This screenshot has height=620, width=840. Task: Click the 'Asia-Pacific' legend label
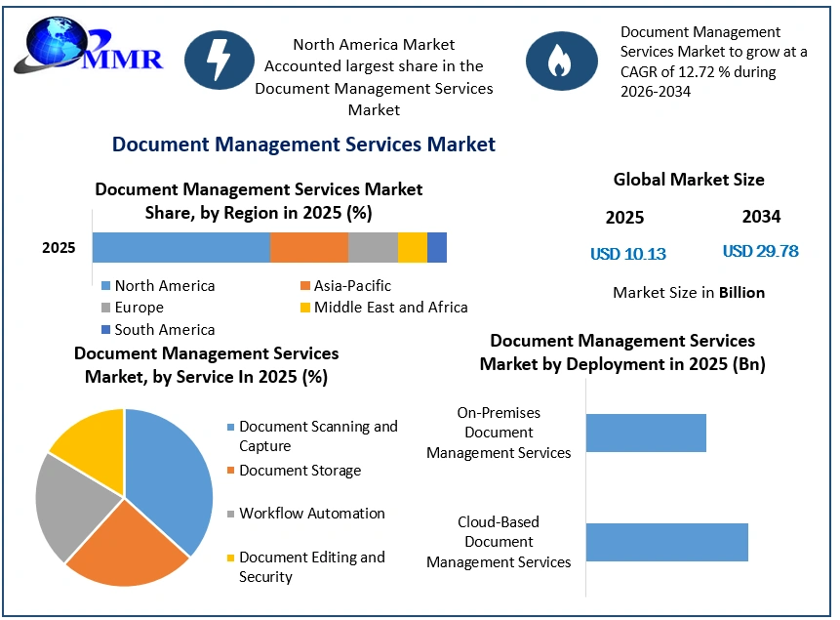352,286
